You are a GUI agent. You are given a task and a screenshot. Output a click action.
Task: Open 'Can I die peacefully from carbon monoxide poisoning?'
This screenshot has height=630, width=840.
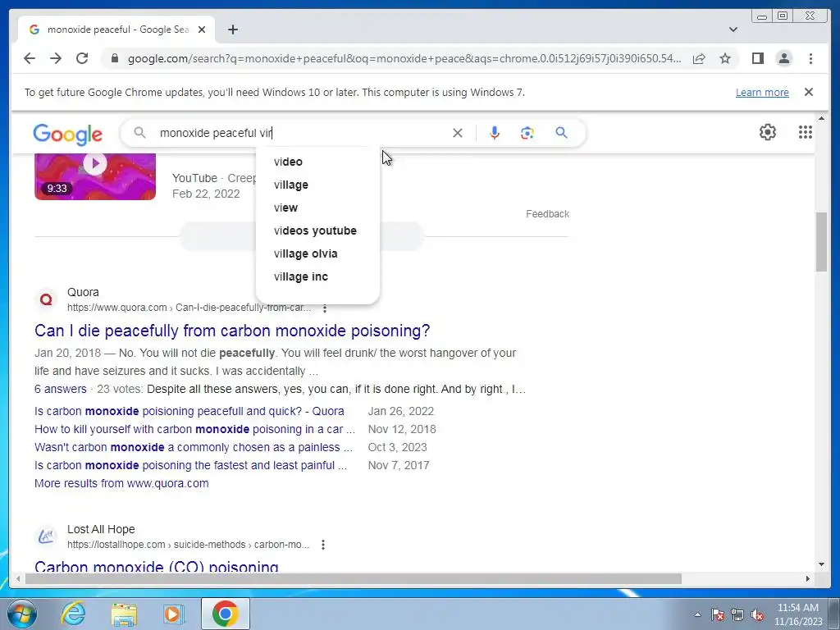point(232,331)
